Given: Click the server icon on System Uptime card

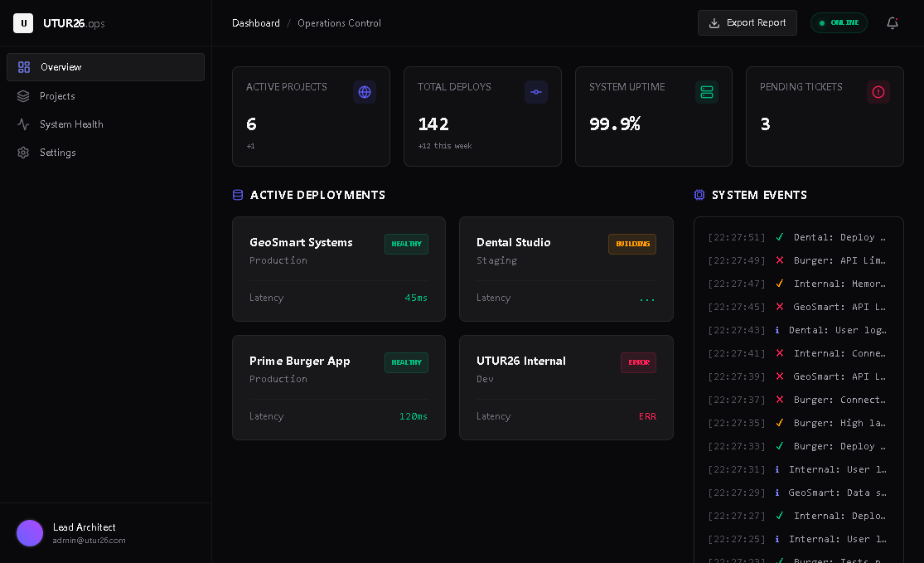Looking at the screenshot, I should pos(707,92).
